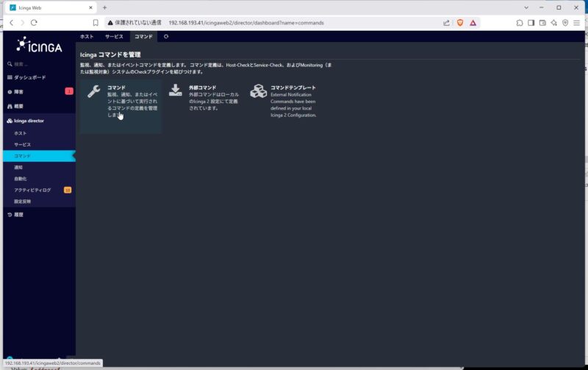The image size is (588, 370).
Task: Open 通知 under Icinga director
Action: [x=39, y=168]
